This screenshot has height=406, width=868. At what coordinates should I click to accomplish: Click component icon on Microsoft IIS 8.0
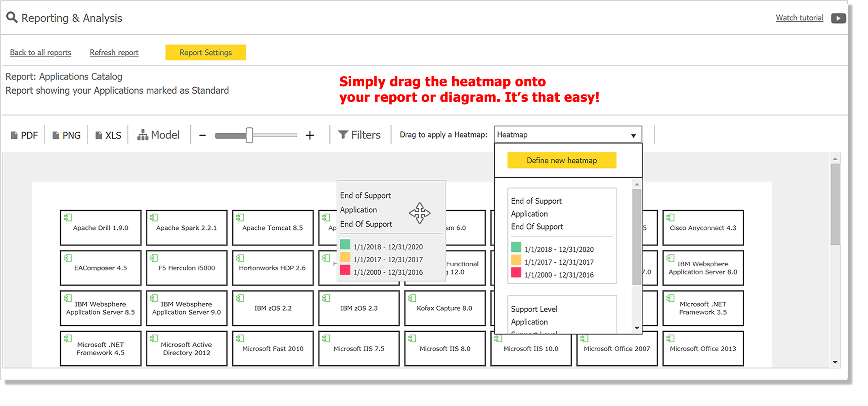coord(412,338)
